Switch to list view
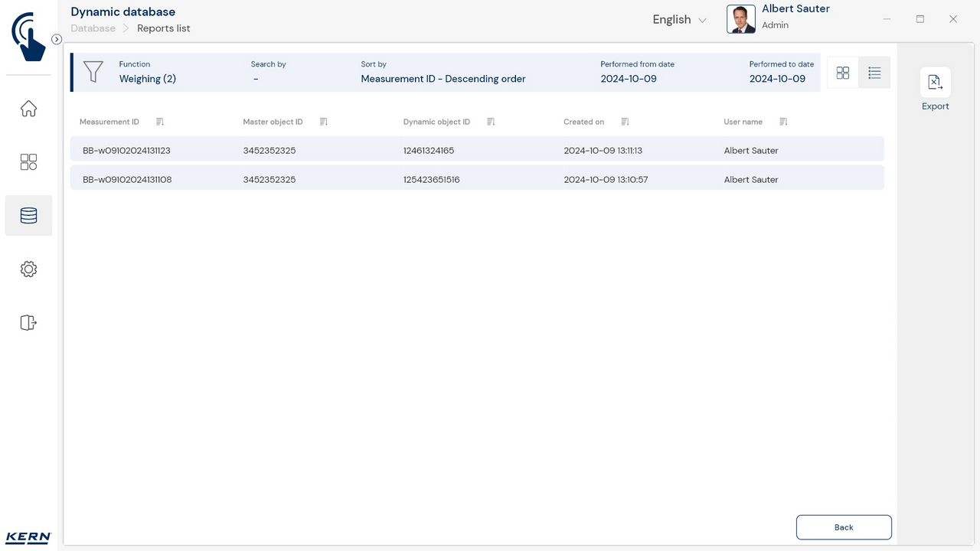Viewport: 980px width, 551px height. (874, 73)
